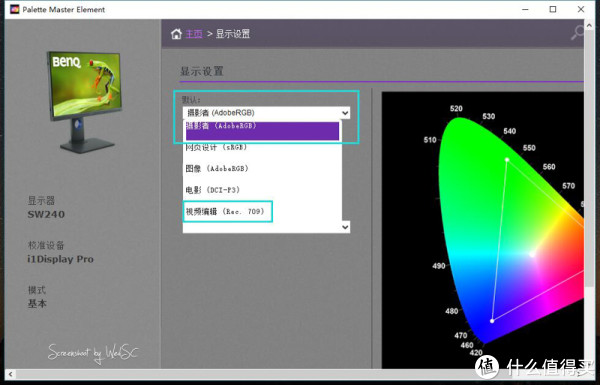Select 摄影者 (AdobeRGB) highlighted list option
The height and width of the screenshot is (385, 600).
[262, 131]
